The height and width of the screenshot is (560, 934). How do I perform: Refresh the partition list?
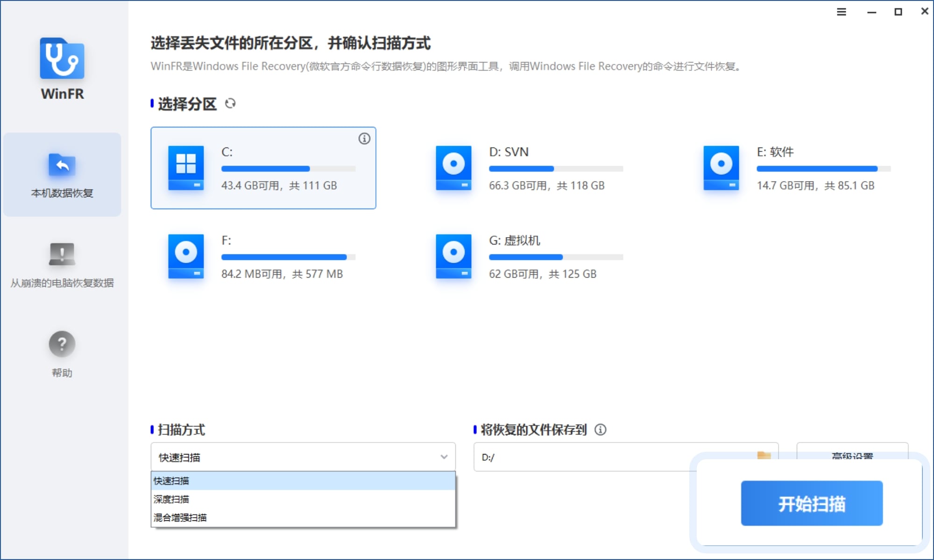pos(230,104)
